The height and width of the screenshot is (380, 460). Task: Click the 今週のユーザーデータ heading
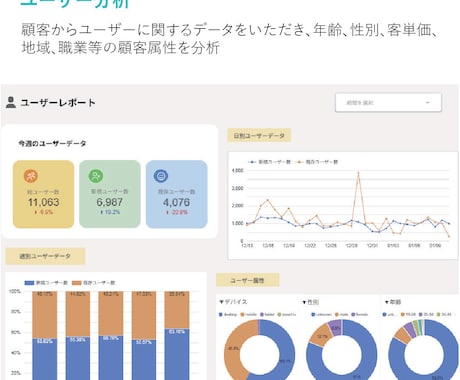coord(52,144)
